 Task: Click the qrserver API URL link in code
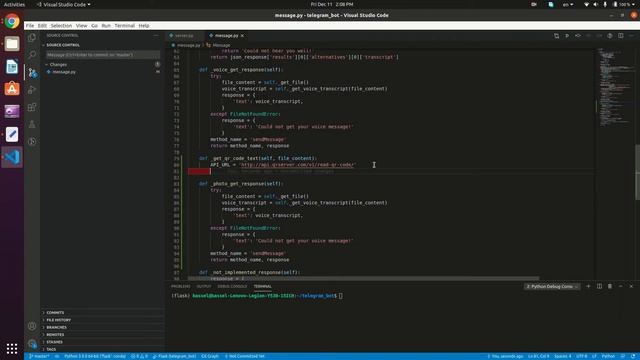coord(297,165)
